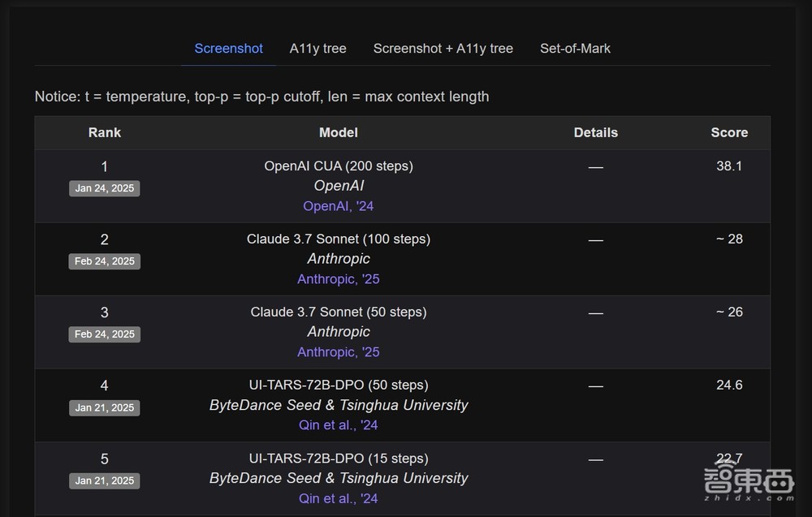Open Qin et al., '24 link for rank 5

click(x=338, y=498)
